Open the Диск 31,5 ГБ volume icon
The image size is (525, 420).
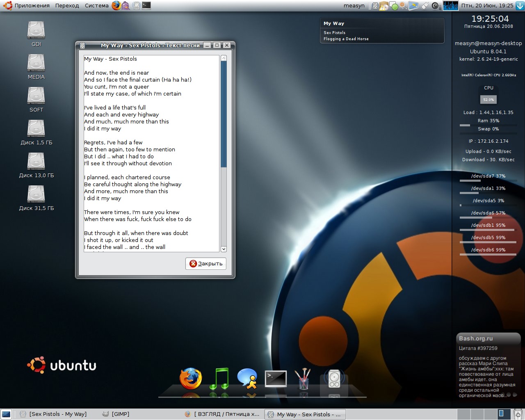coord(36,198)
